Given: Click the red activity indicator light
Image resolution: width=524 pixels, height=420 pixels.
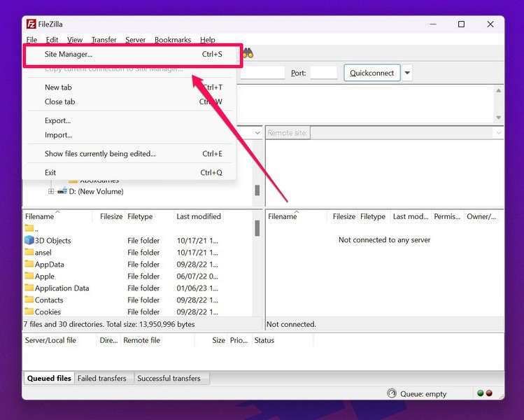Looking at the screenshot, I should 489,393.
